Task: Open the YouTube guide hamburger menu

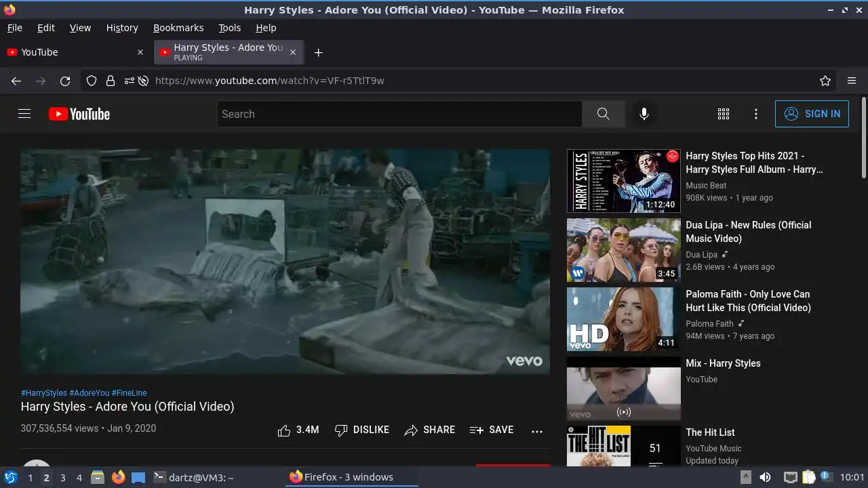Action: click(x=24, y=114)
